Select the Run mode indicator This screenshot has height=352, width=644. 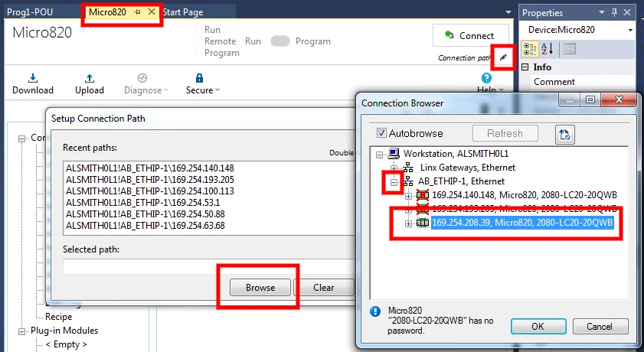[200, 30]
